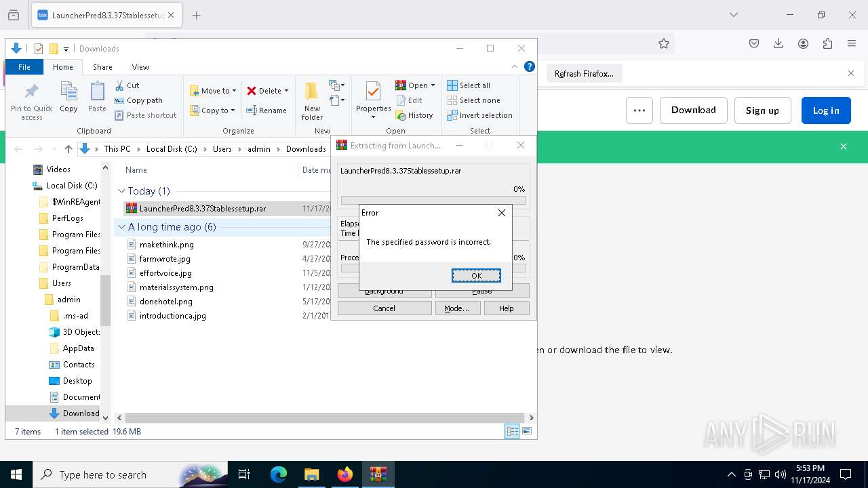Switch to the Home ribbon tab
Image resolution: width=868 pixels, height=488 pixels.
63,67
